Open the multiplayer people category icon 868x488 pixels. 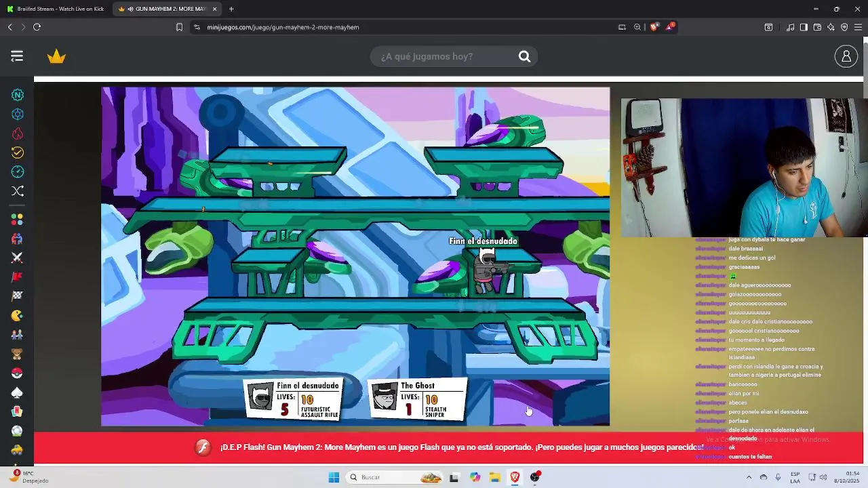pyautogui.click(x=17, y=239)
